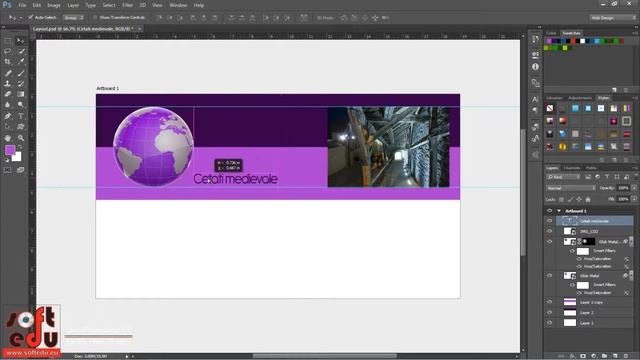Hide the Layer 2 layer

click(x=549, y=312)
